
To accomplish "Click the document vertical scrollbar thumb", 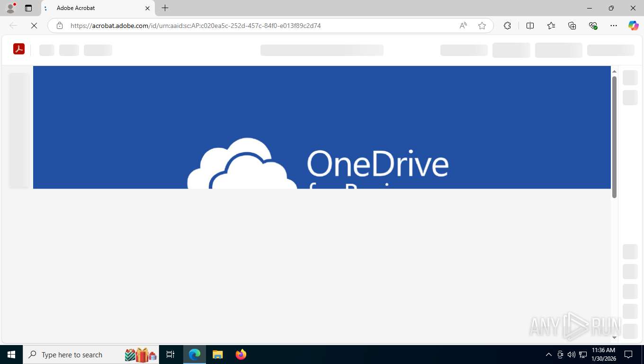I will [615, 137].
